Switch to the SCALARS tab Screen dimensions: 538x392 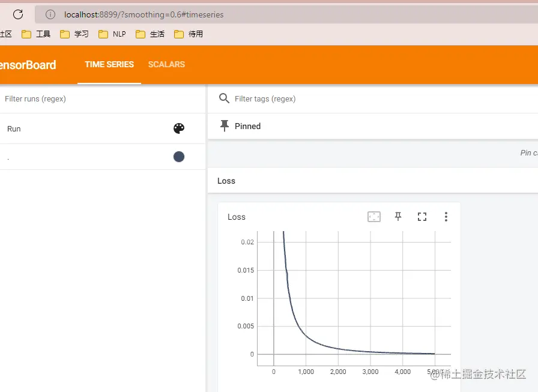166,64
